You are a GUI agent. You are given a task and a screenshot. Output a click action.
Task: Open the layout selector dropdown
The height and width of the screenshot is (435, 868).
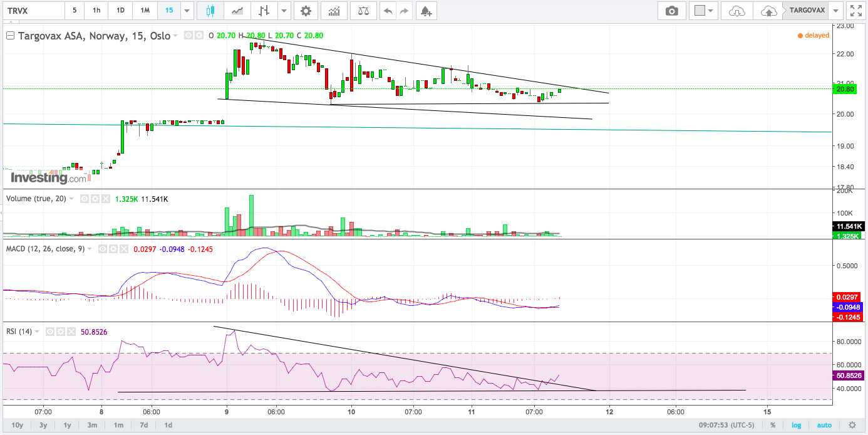coord(705,11)
